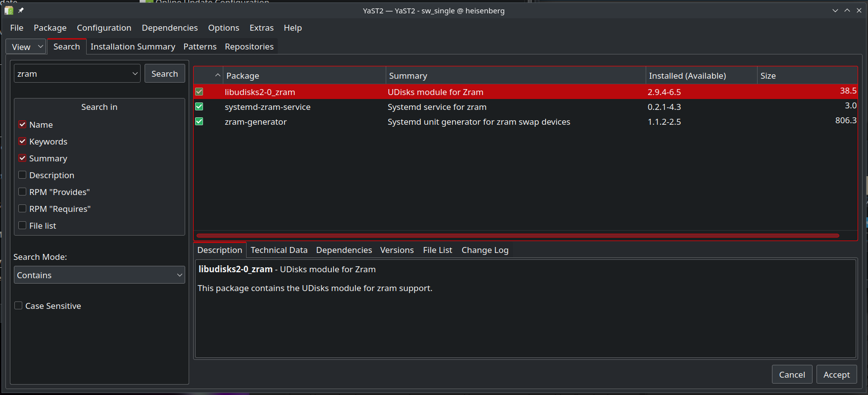Enable the File list checkbox

point(22,225)
